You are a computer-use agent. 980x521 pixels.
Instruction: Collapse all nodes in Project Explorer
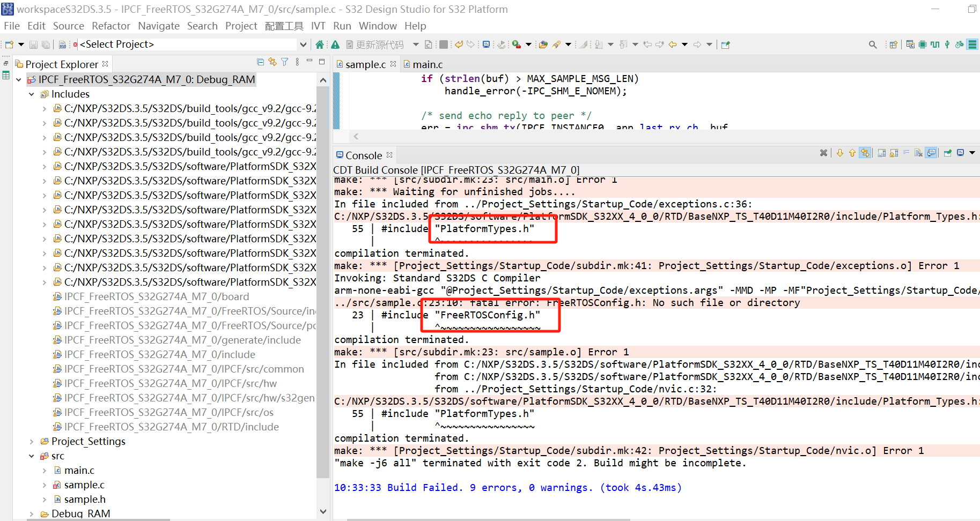click(260, 62)
